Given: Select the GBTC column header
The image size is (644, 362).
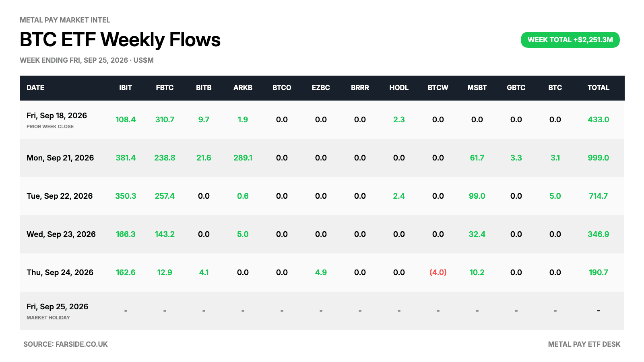Looking at the screenshot, I should [516, 88].
